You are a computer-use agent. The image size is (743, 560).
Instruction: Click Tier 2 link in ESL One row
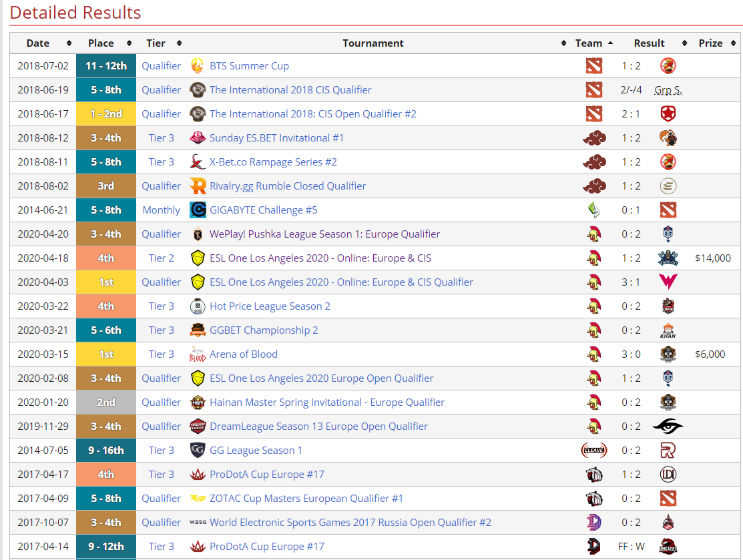tap(161, 258)
